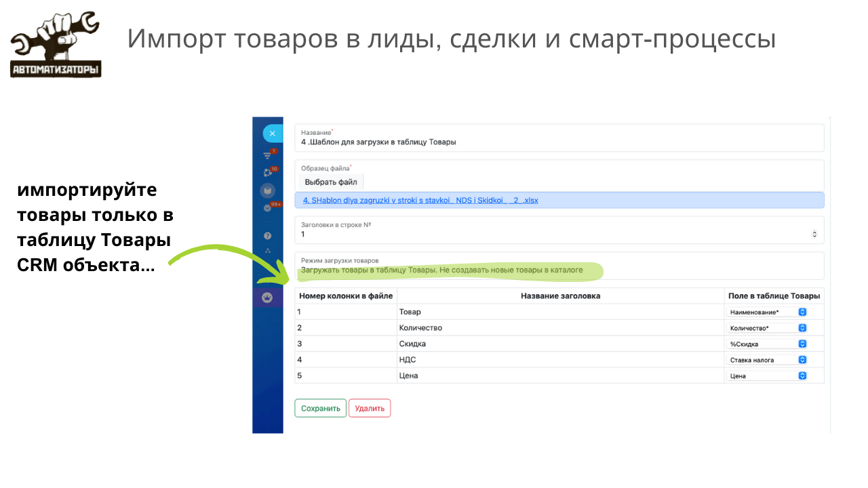Click the stepper arrows of header row number
This screenshot has height=488, width=868.
(814, 235)
